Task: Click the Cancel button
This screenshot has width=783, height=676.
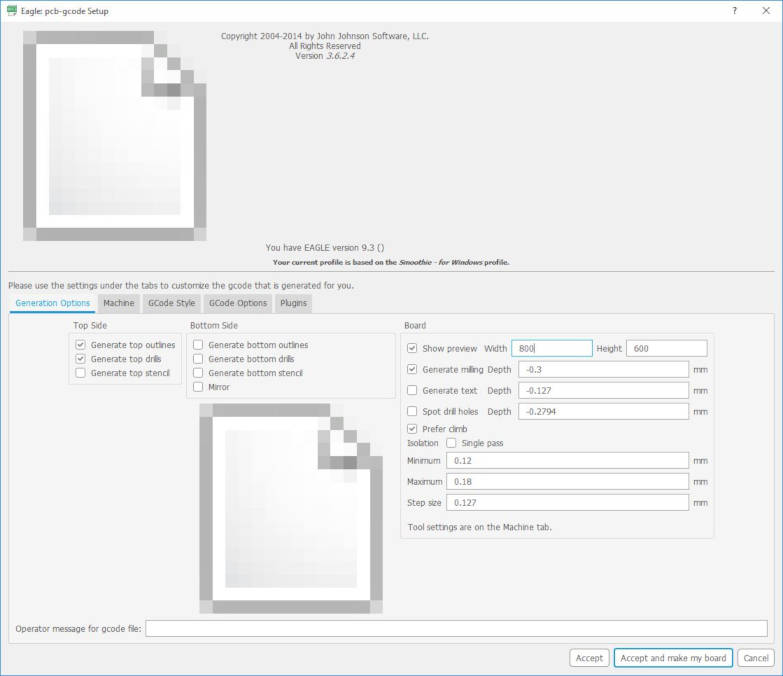Action: point(756,658)
